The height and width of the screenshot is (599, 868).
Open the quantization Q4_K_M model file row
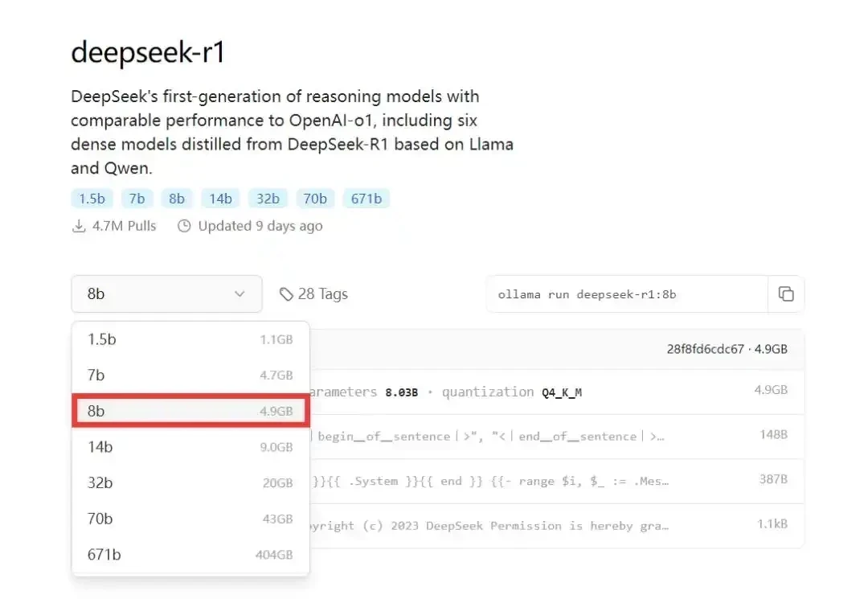click(556, 392)
